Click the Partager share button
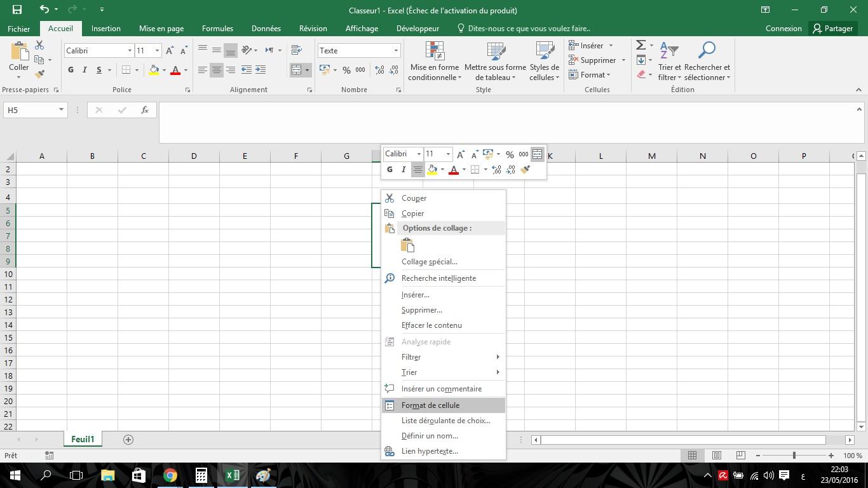The height and width of the screenshot is (488, 868). (832, 29)
